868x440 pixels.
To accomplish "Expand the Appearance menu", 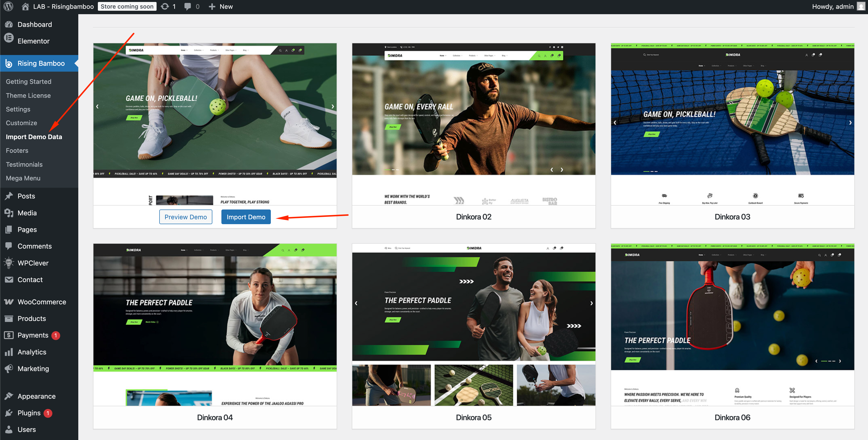I will point(36,396).
